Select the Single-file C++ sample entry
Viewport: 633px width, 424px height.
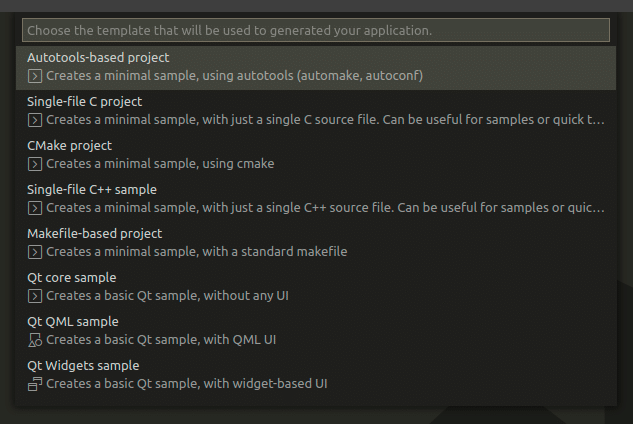click(x=92, y=189)
